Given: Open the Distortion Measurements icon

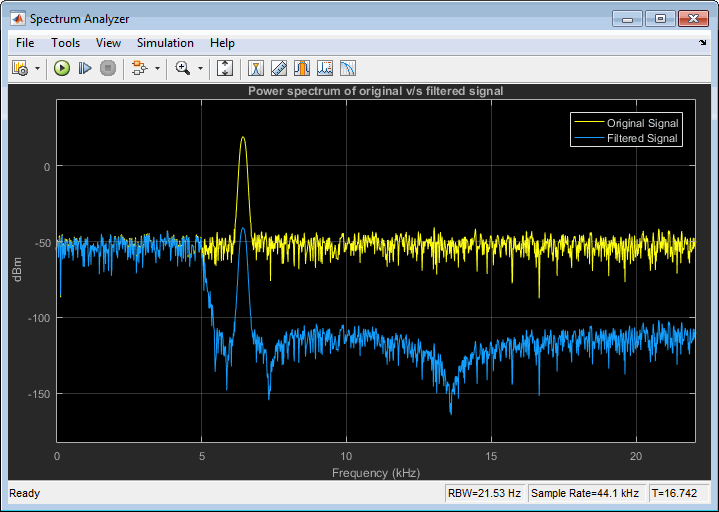Looking at the screenshot, I should [348, 68].
